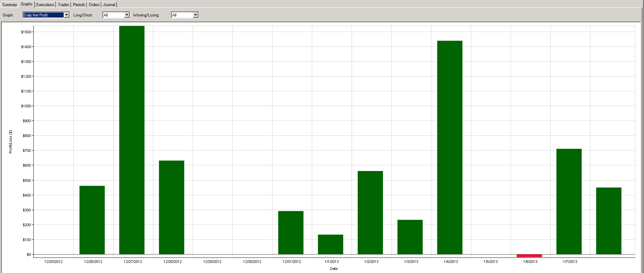644x273 pixels.
Task: Switch to the Orders tab
Action: click(94, 5)
